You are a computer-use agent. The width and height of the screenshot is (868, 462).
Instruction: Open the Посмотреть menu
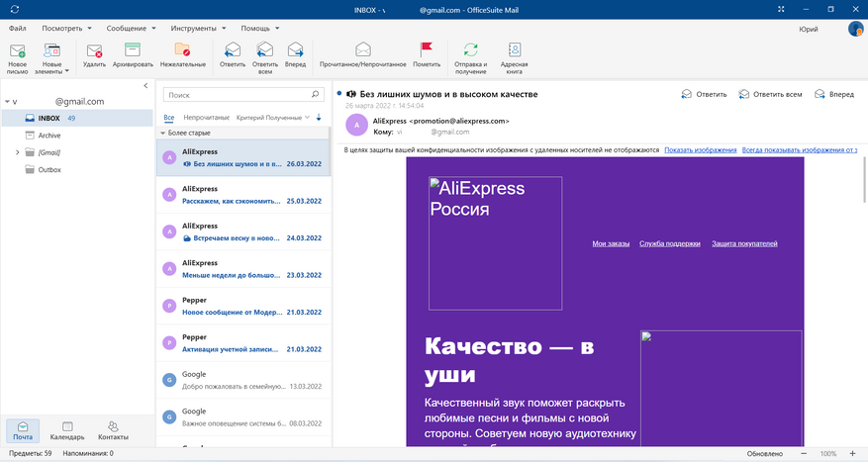(66, 29)
